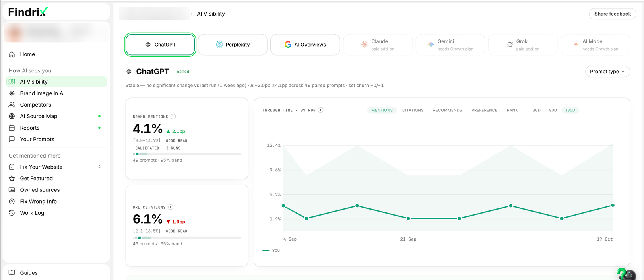
Task: Click the Claude starburst icon
Action: 365,45
